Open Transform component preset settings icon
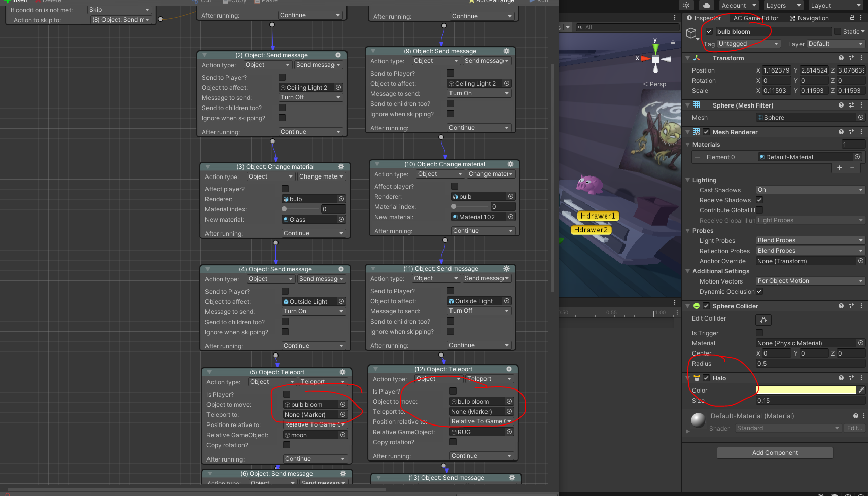Screen dimensions: 868x496 pyautogui.click(x=851, y=58)
